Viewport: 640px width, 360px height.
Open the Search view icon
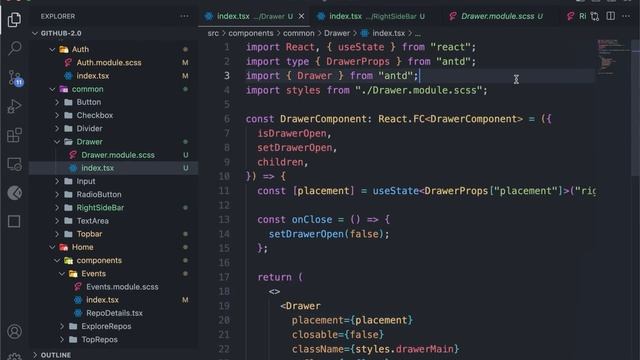coord(14,48)
